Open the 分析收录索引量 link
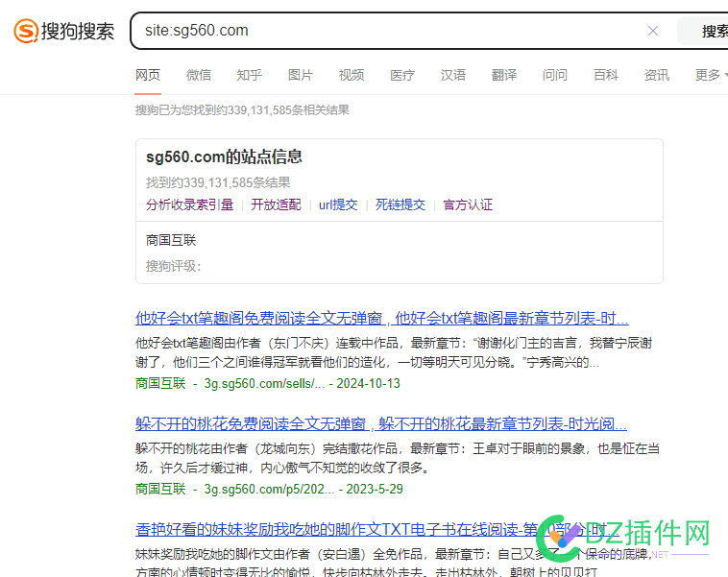728x577 pixels. pyautogui.click(x=189, y=204)
